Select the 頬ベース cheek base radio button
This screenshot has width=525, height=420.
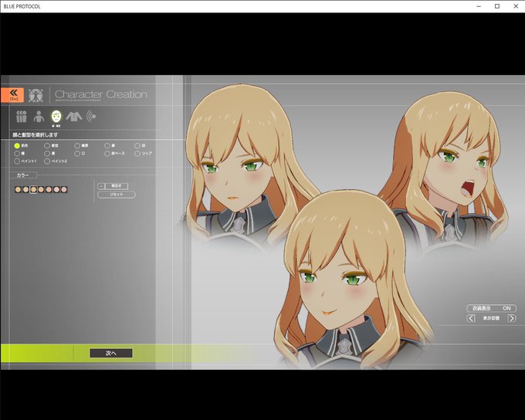pos(107,154)
